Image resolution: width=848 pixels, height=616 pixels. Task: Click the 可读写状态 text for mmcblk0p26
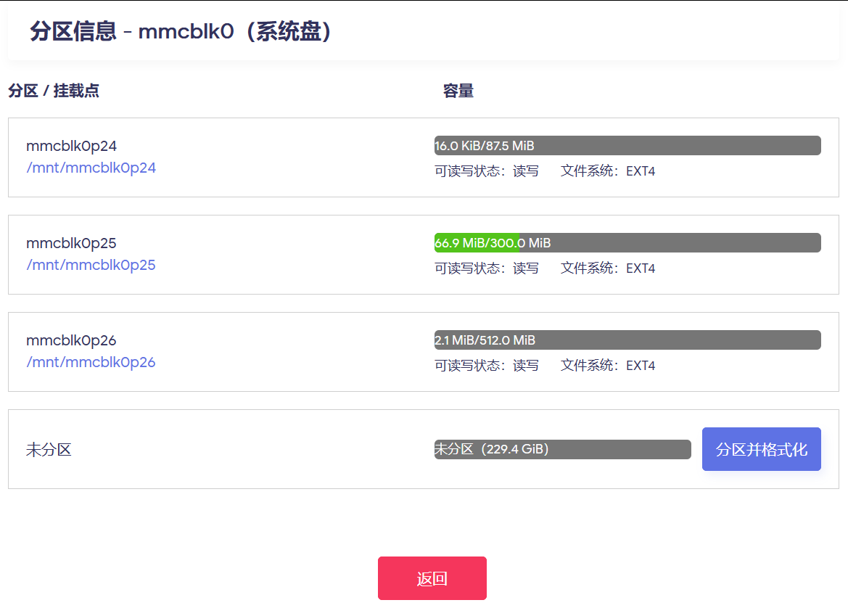point(487,366)
